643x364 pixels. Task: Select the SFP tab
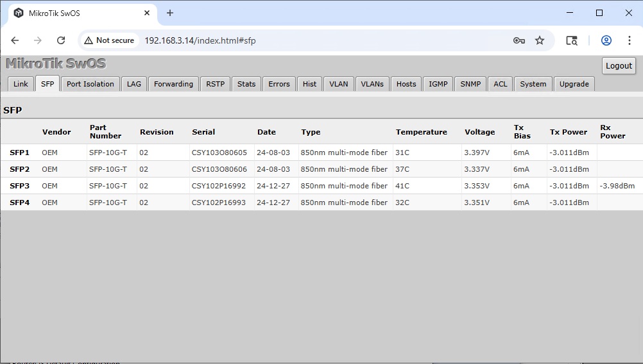click(x=47, y=83)
